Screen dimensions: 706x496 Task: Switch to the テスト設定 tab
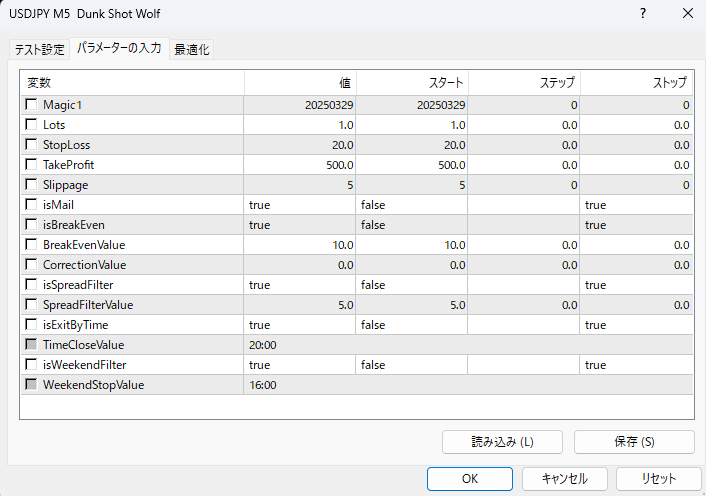pos(40,49)
